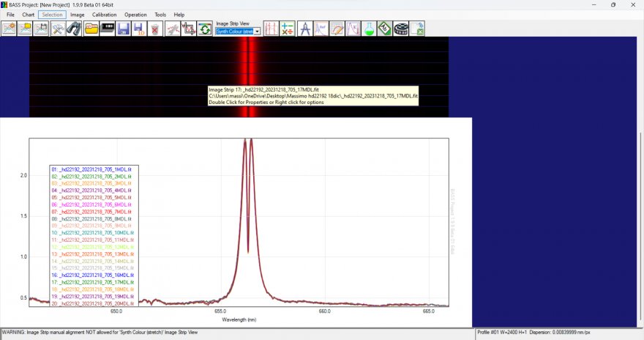The width and height of the screenshot is (644, 340).
Task: Open the Selection menu
Action: pyautogui.click(x=52, y=15)
